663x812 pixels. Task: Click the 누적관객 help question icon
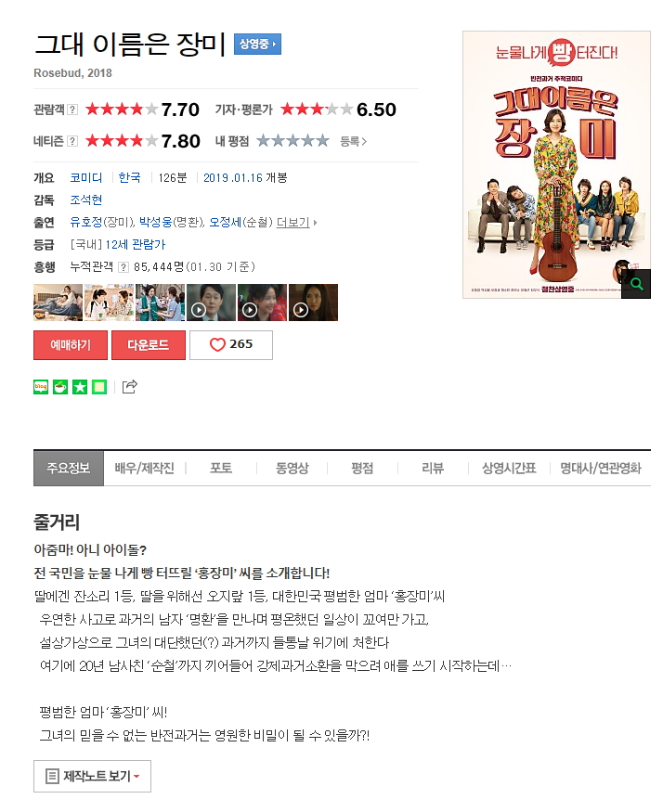pyautogui.click(x=123, y=267)
